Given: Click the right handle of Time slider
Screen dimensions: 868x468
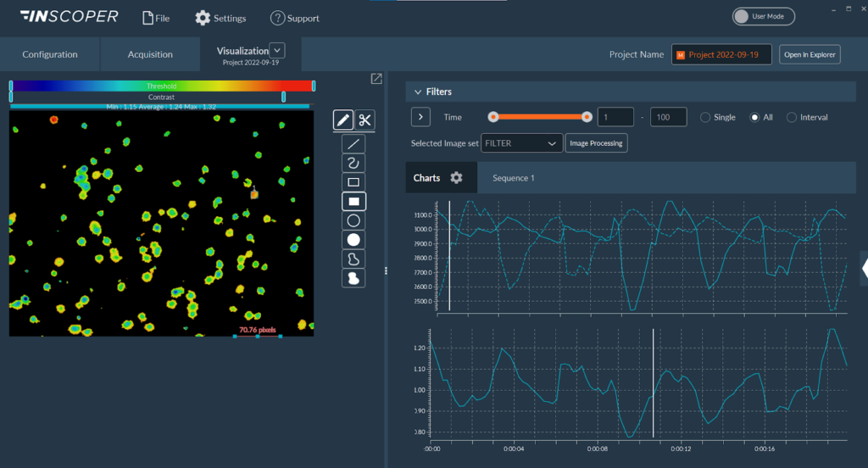Looking at the screenshot, I should pos(587,117).
